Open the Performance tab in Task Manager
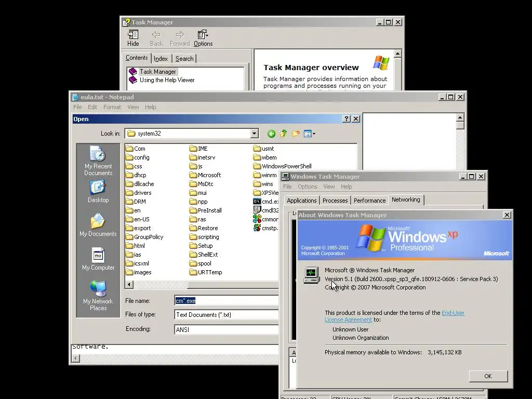532x399 pixels. click(369, 201)
